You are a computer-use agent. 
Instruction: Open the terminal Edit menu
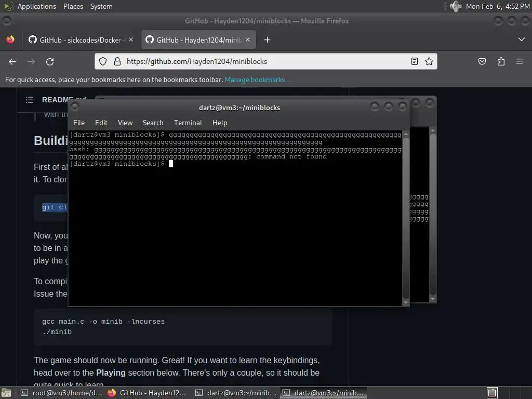pyautogui.click(x=101, y=123)
